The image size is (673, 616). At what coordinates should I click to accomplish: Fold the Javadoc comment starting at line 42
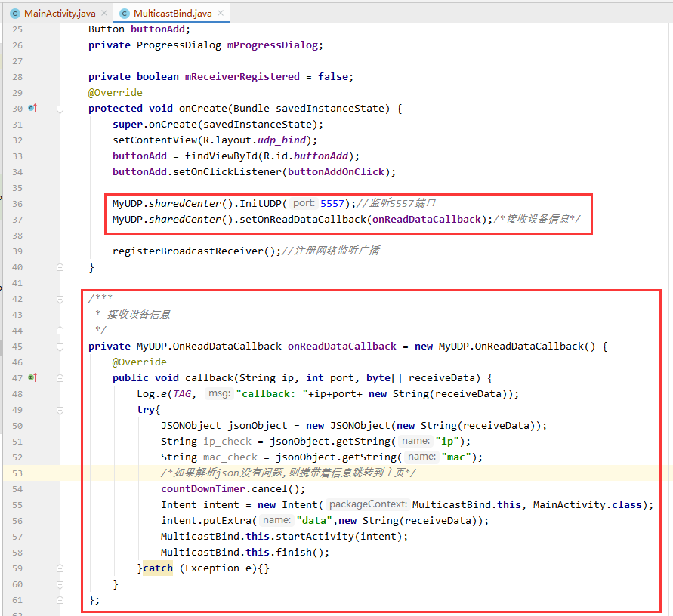pos(60,299)
